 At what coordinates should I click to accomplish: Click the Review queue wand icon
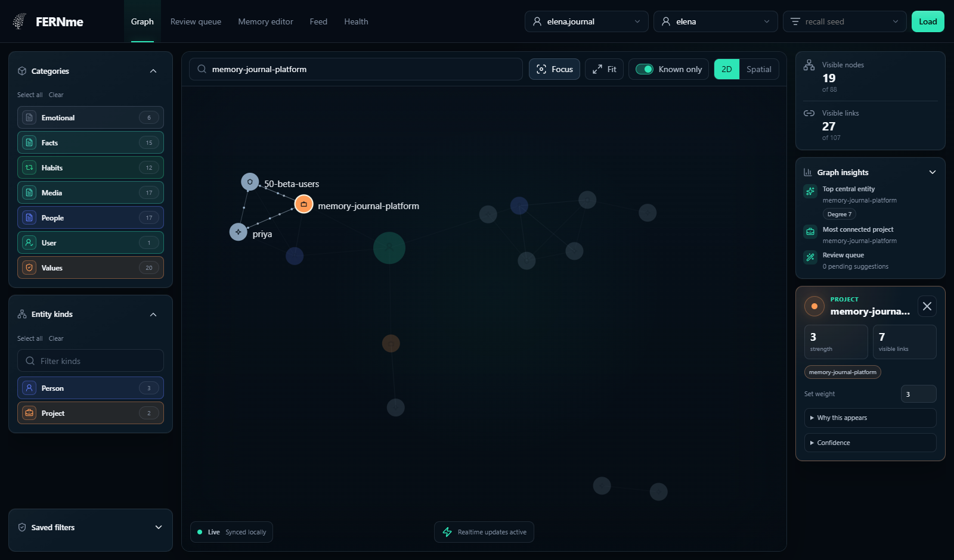pyautogui.click(x=810, y=257)
